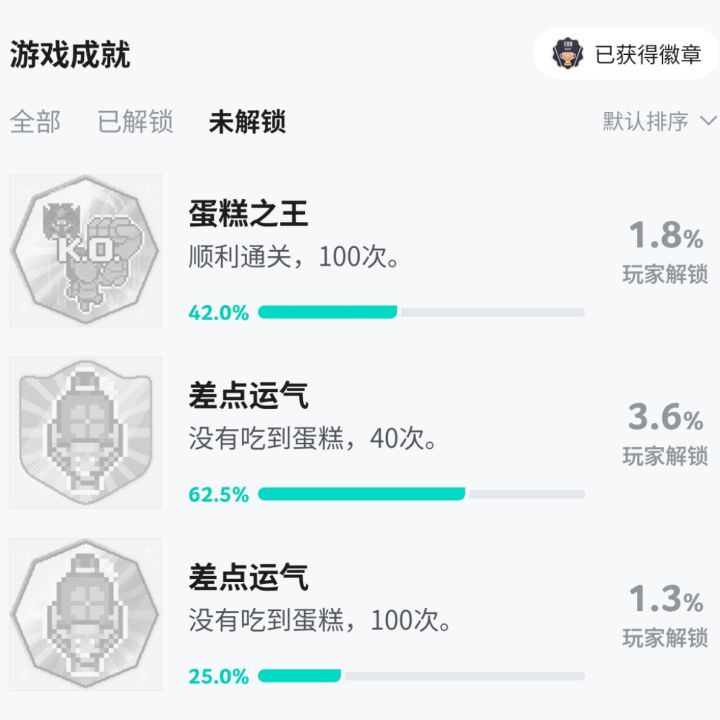Click the 蛋糕之王 octagon achievement badge icon

point(85,251)
